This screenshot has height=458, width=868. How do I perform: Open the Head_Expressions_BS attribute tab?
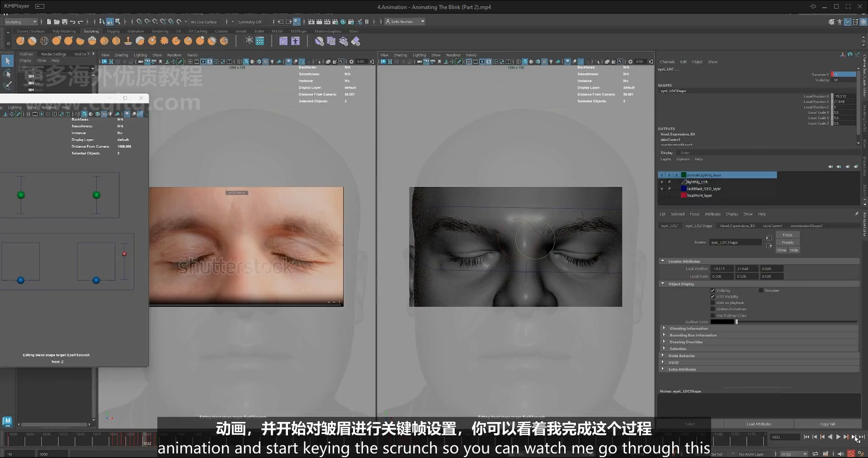tap(737, 226)
